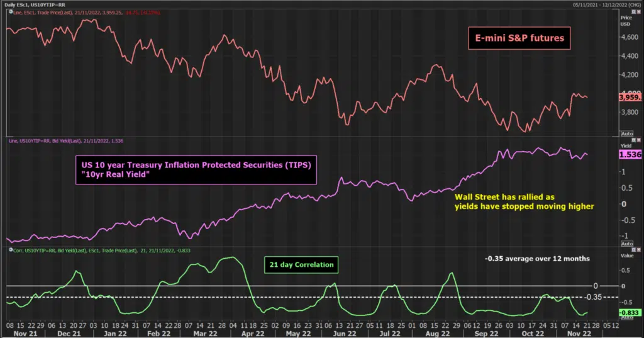Close the S&P futures price panel

click(x=639, y=13)
